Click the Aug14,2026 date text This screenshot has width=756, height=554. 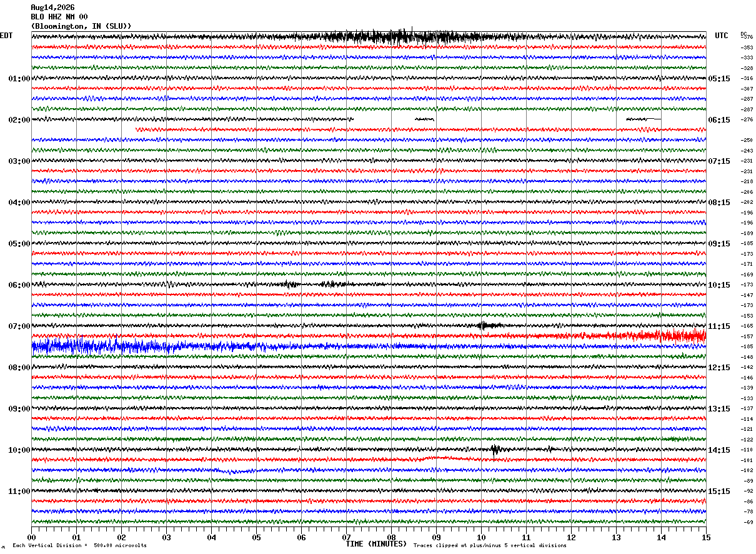coord(52,8)
